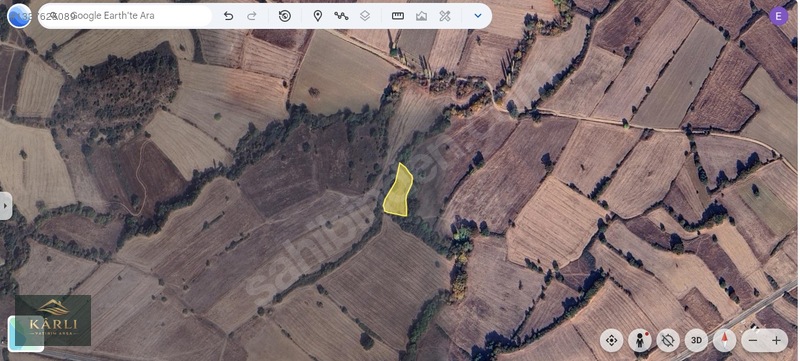Switch to 3D view
Screen dimensions: 800x361
[x=696, y=340]
